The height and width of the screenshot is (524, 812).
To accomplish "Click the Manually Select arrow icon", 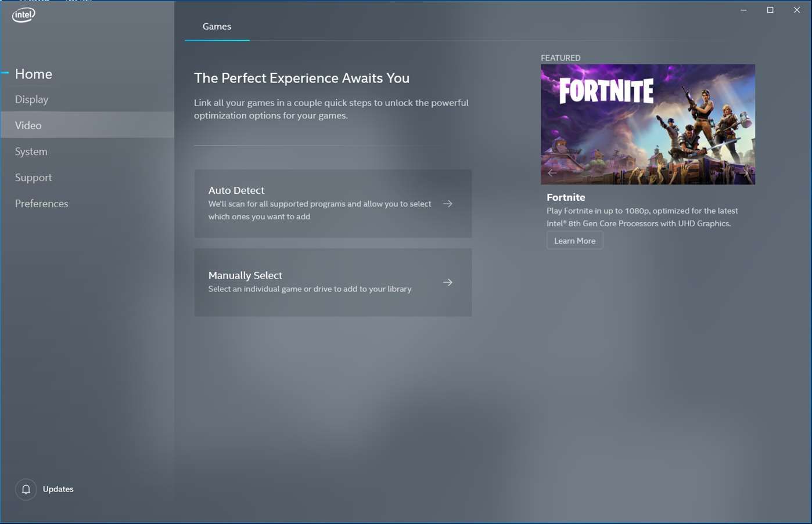I will coord(448,282).
